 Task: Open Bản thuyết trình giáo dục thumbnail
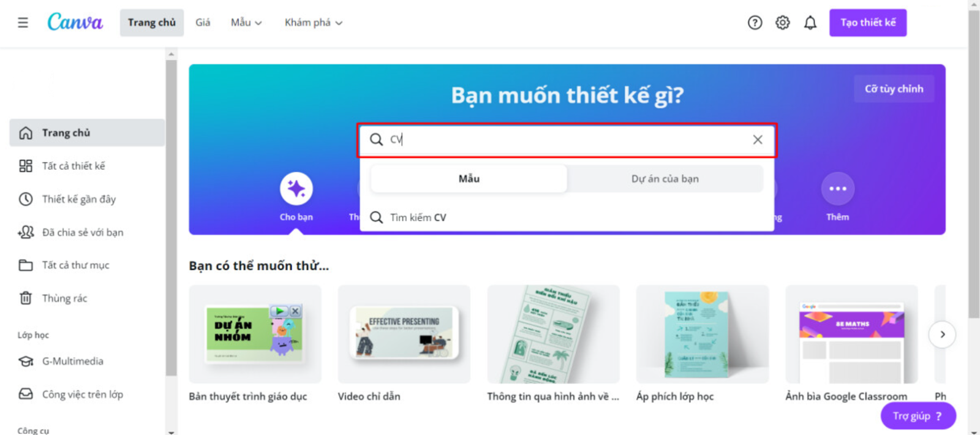(x=255, y=335)
